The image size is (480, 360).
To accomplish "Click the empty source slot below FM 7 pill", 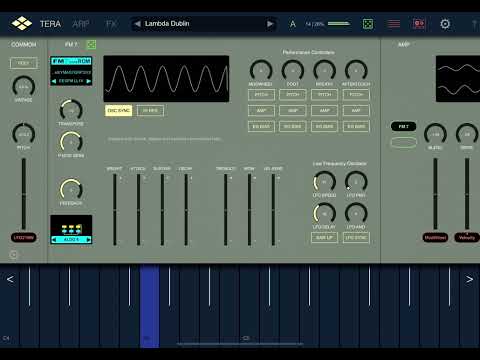I will coord(404,142).
